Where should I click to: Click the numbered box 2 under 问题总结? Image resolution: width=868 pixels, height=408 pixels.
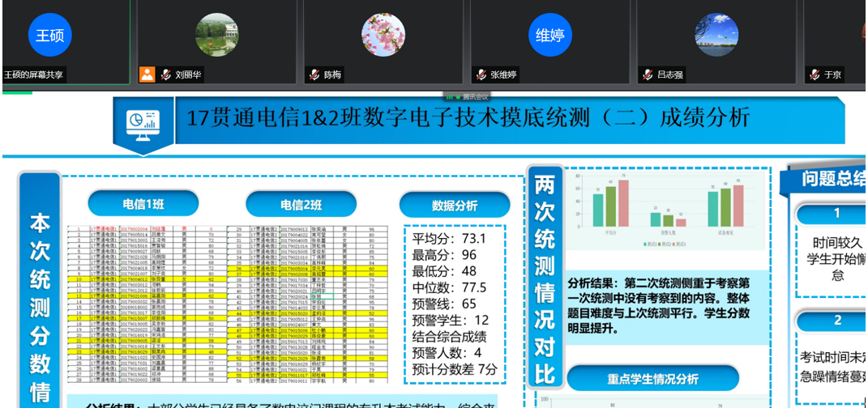832,320
